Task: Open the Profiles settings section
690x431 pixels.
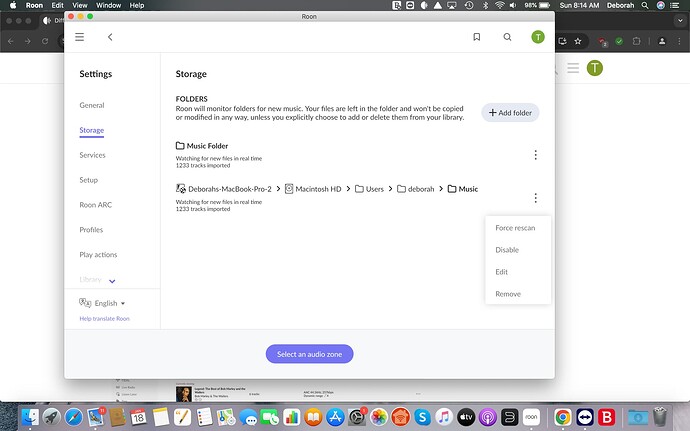Action: [x=91, y=230]
